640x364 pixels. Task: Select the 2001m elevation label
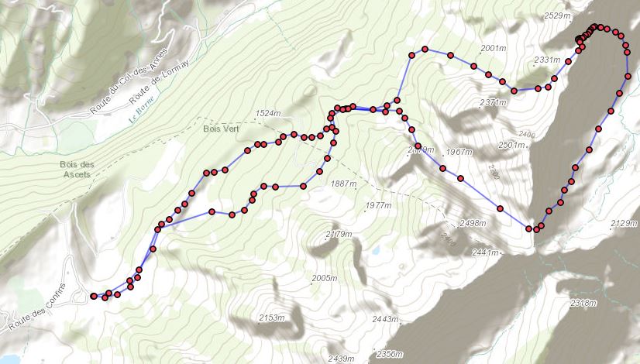tap(494, 48)
